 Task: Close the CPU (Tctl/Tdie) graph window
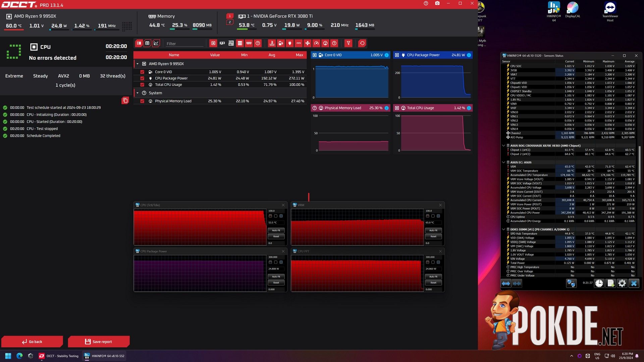coord(283,205)
